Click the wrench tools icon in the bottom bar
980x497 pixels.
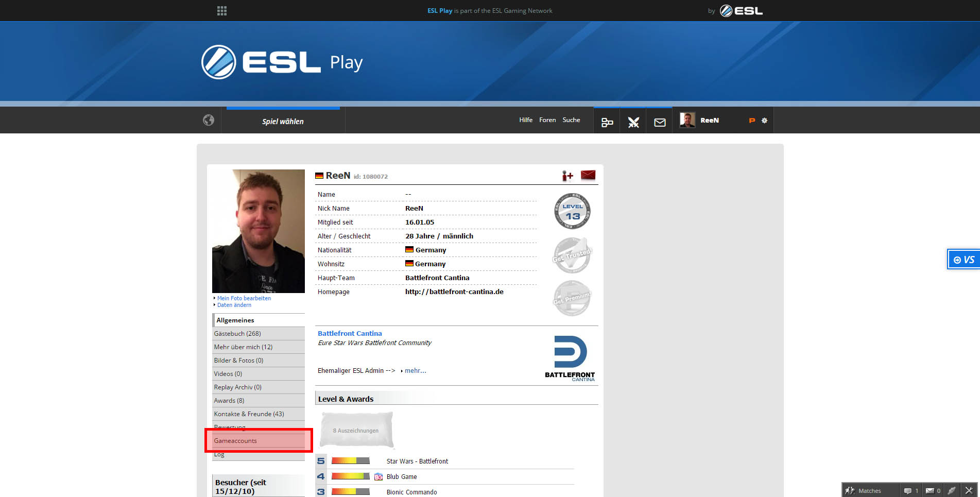coord(969,490)
